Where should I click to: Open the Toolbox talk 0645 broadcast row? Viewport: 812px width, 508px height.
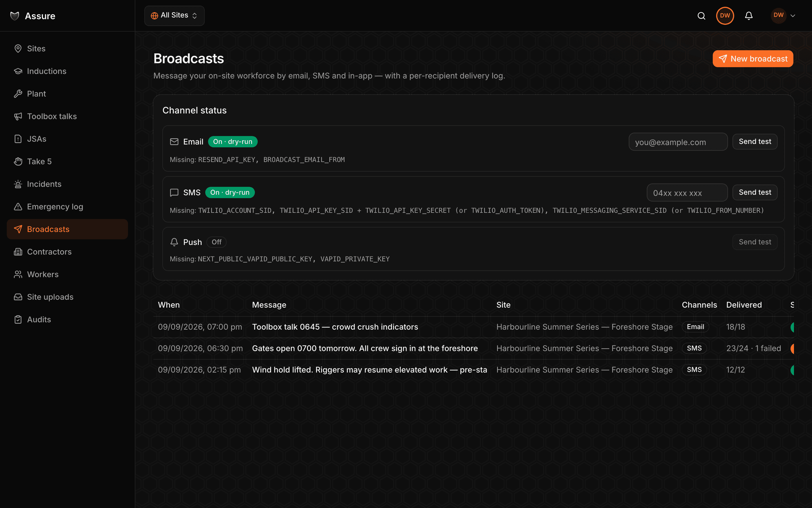pyautogui.click(x=473, y=327)
